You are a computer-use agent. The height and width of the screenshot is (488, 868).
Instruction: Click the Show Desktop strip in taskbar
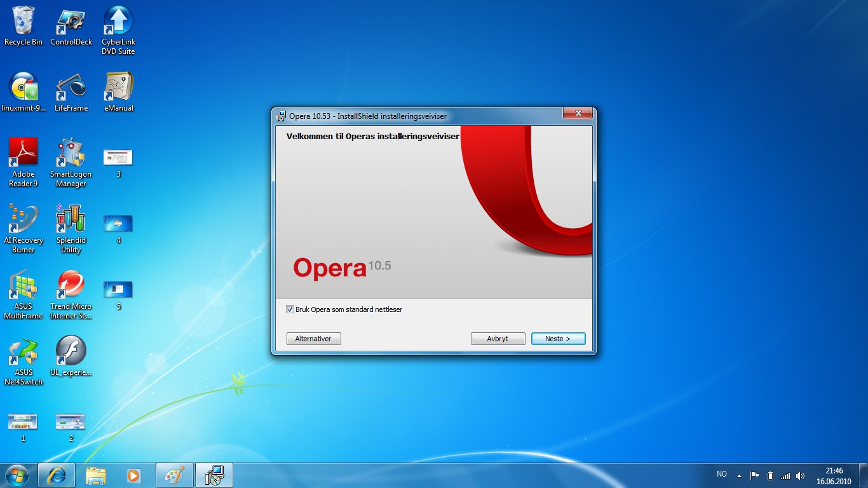(x=864, y=475)
